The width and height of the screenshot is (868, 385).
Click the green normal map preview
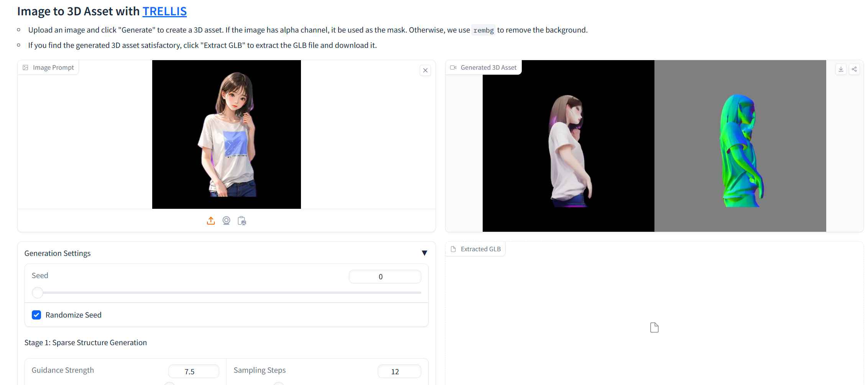tap(740, 149)
